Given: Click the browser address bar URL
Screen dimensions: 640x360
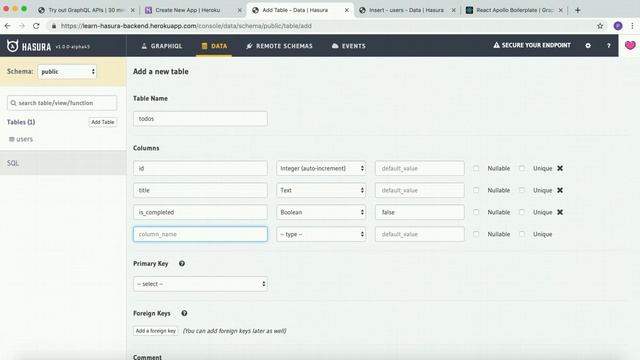Looking at the screenshot, I should (x=186, y=26).
